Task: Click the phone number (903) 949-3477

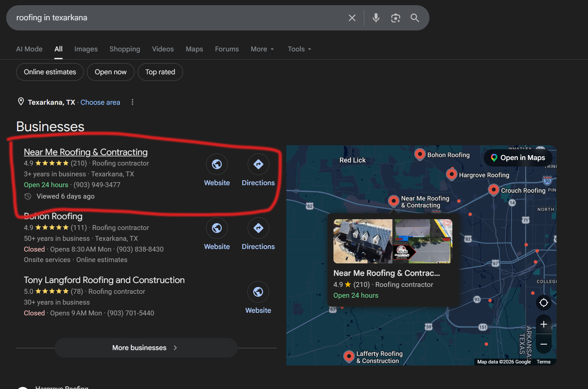Action: (97, 185)
